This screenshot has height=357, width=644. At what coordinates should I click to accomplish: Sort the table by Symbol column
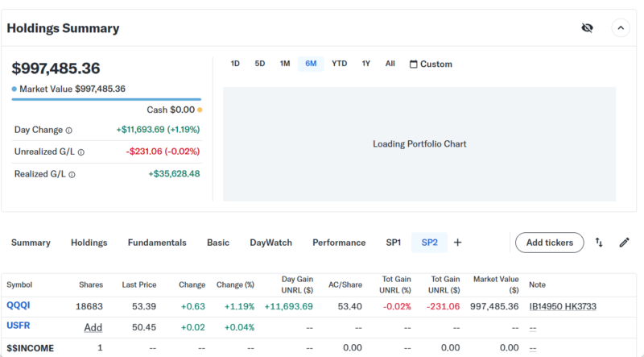[x=20, y=284]
